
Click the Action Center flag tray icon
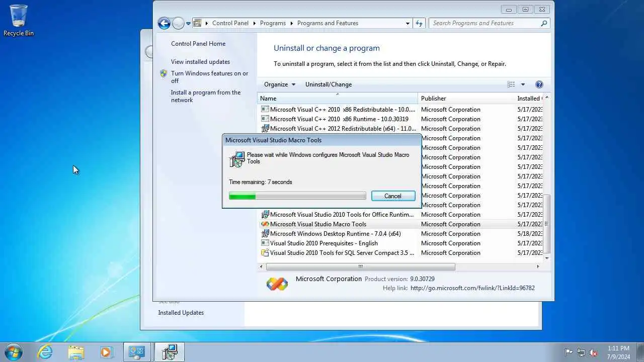tap(569, 352)
